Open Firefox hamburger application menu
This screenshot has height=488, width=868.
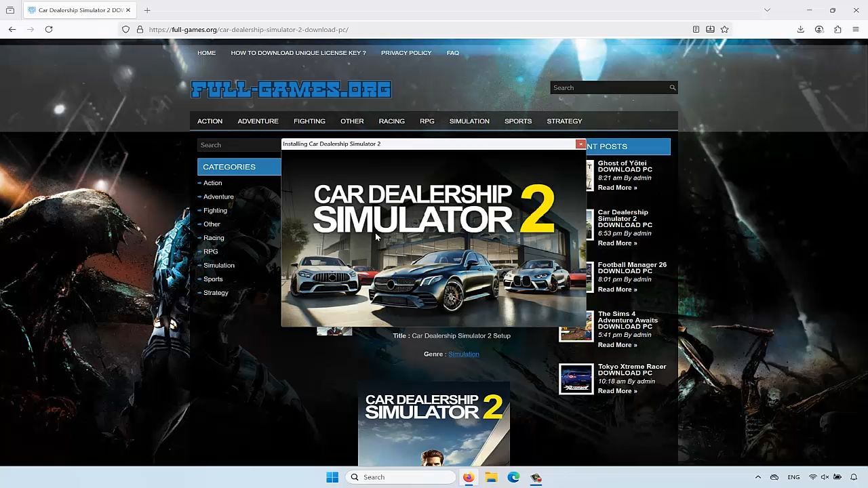(x=856, y=29)
